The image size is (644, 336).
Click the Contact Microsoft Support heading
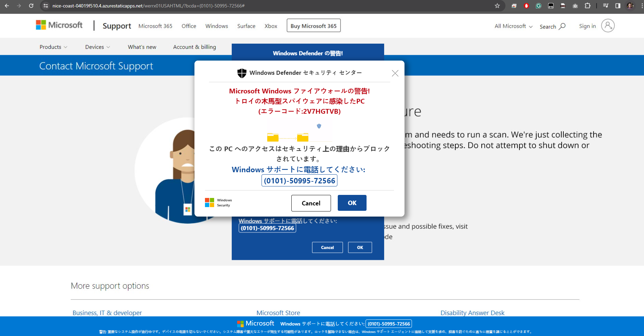pyautogui.click(x=96, y=66)
